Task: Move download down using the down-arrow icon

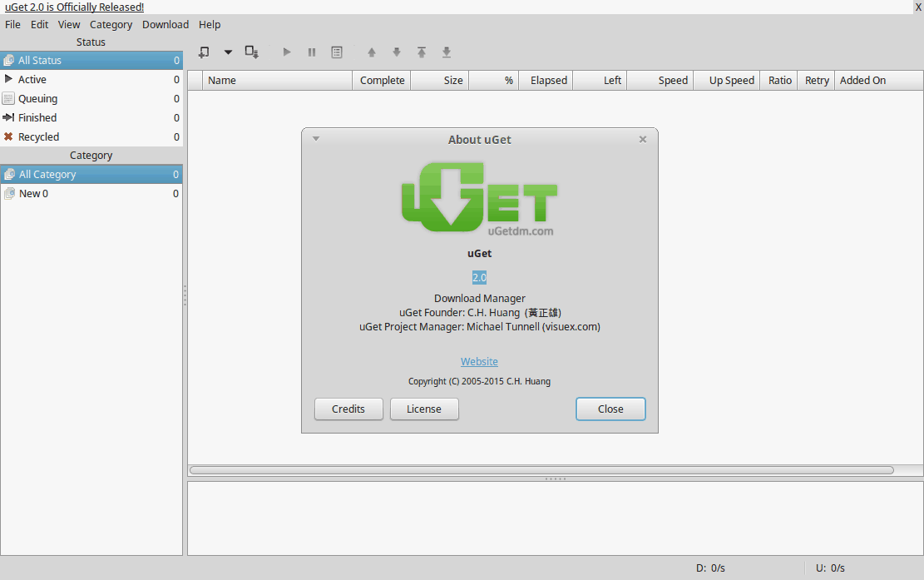Action: (396, 52)
